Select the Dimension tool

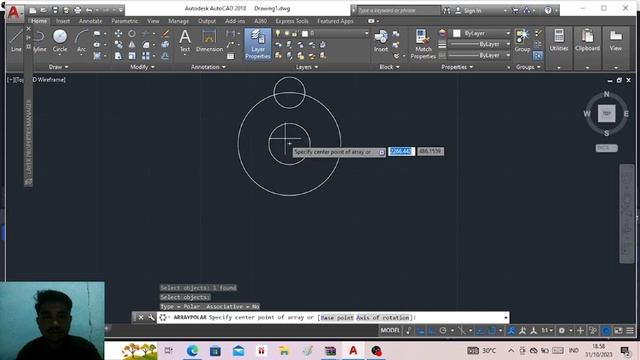[x=209, y=41]
